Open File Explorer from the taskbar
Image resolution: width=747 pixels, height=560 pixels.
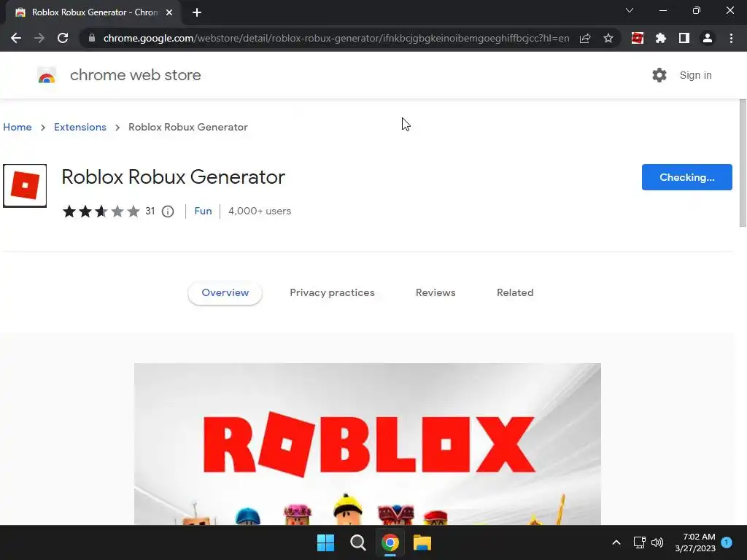click(422, 542)
